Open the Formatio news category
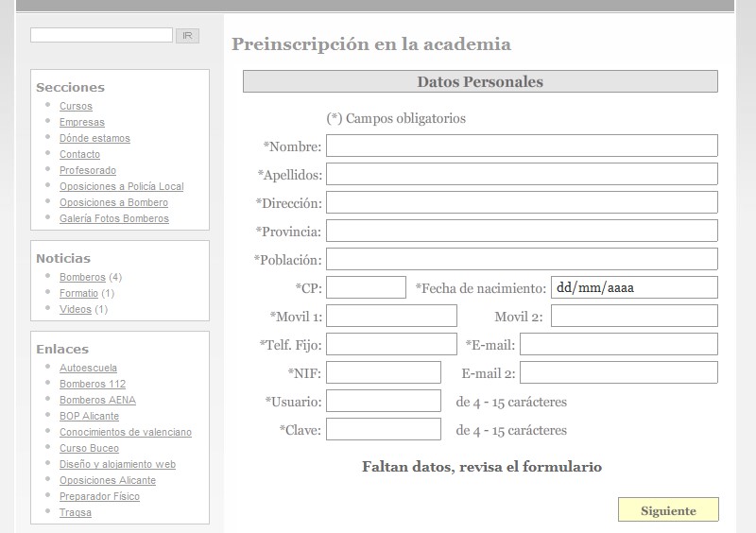 click(78, 293)
